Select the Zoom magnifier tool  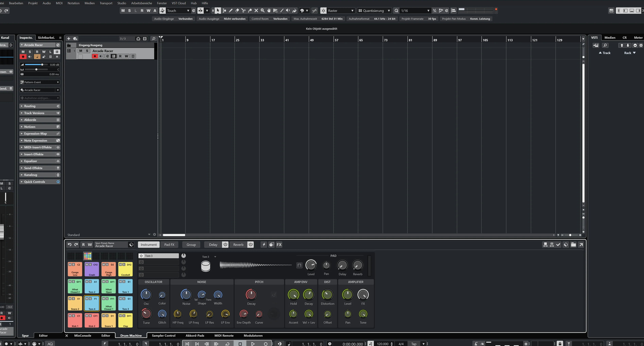tap(262, 11)
